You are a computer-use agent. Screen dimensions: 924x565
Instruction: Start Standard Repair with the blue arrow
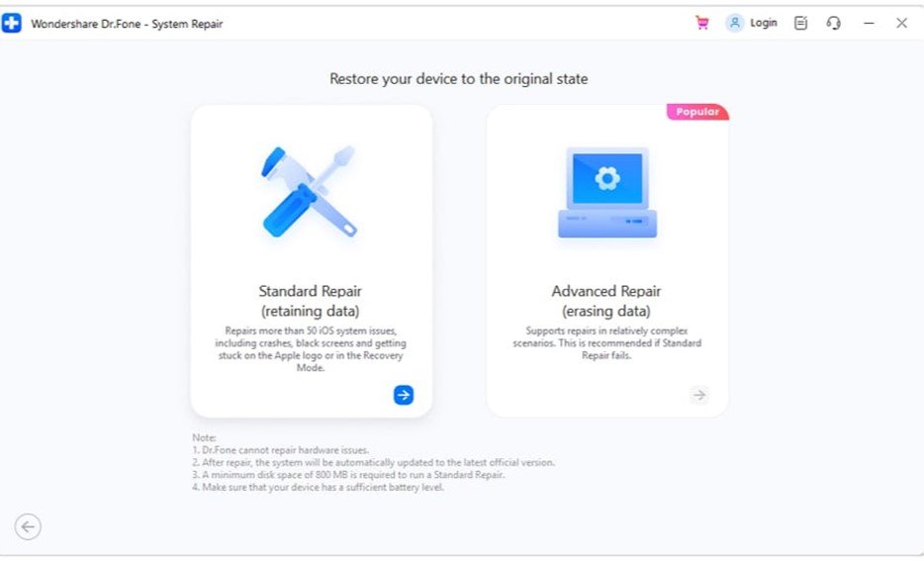pos(403,395)
